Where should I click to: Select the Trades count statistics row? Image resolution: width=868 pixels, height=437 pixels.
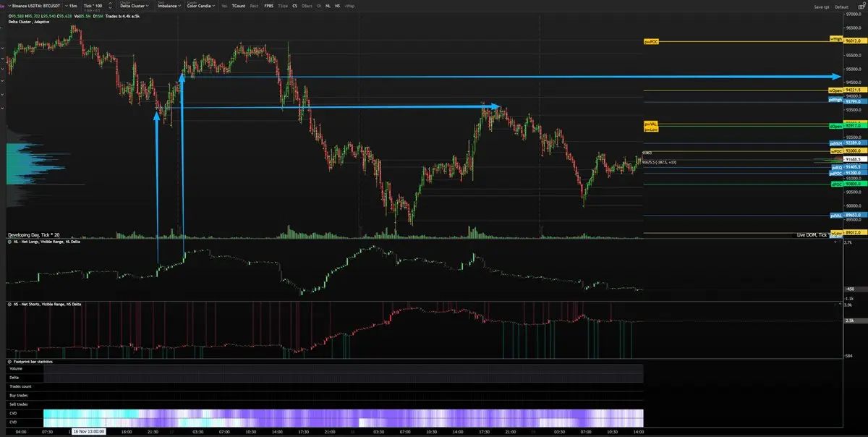[325, 387]
